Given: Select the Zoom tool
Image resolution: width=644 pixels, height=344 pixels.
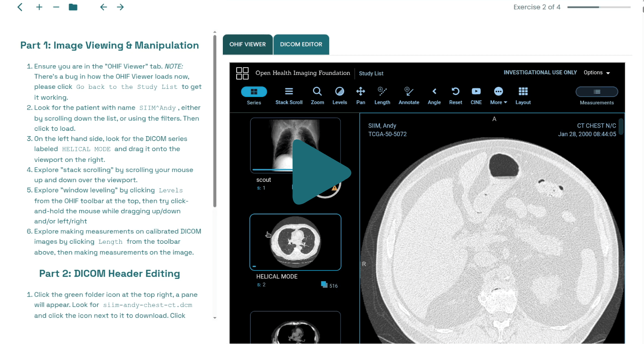Looking at the screenshot, I should click(x=317, y=96).
